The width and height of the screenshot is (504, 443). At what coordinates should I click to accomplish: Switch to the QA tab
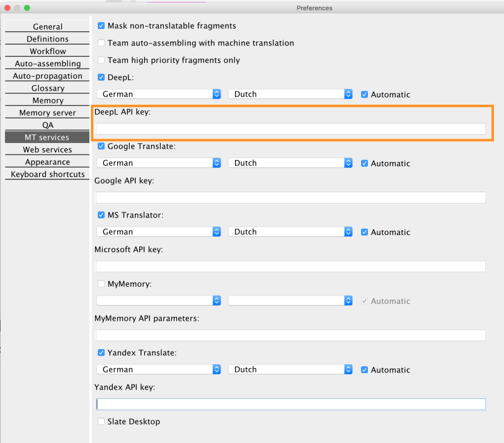click(47, 125)
